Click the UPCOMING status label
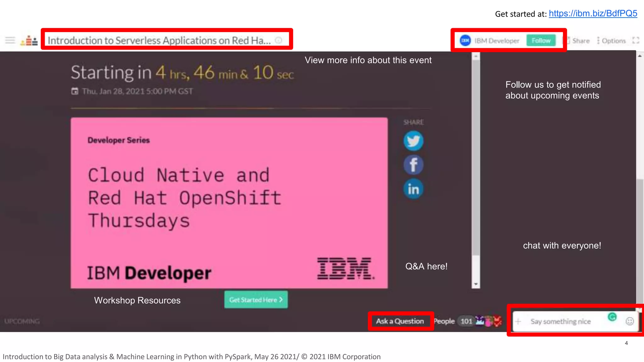This screenshot has height=362, width=644. (x=22, y=321)
